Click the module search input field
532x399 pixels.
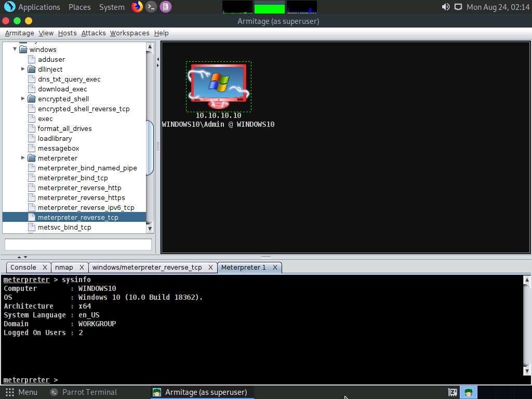78,244
